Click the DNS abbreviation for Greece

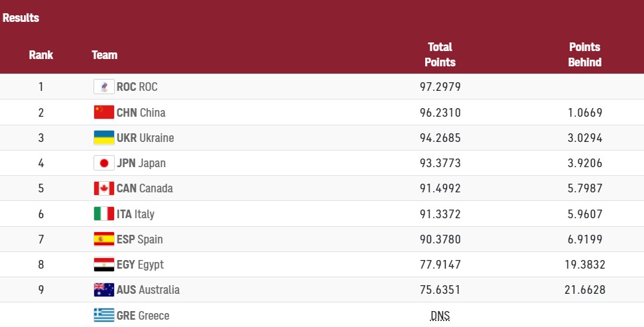coord(440,316)
